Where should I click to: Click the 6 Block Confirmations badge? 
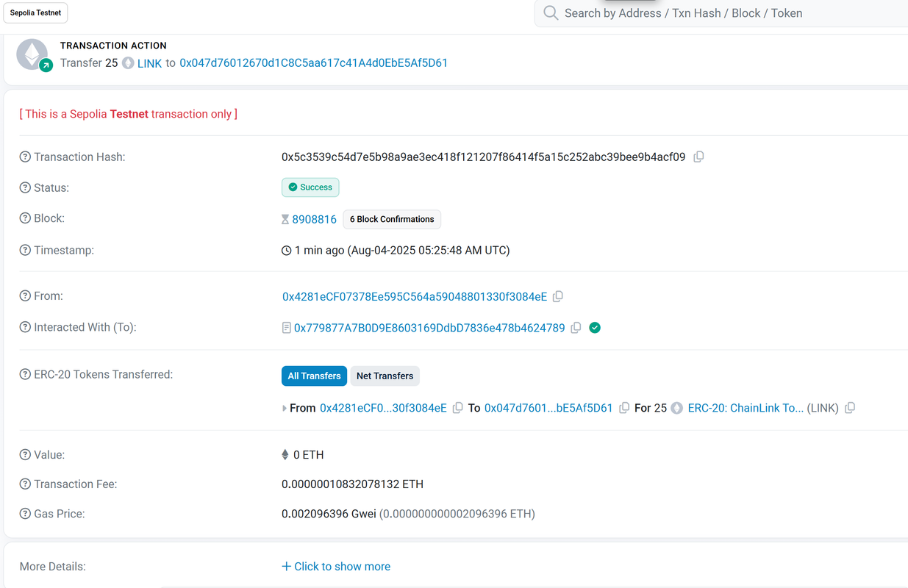click(392, 219)
